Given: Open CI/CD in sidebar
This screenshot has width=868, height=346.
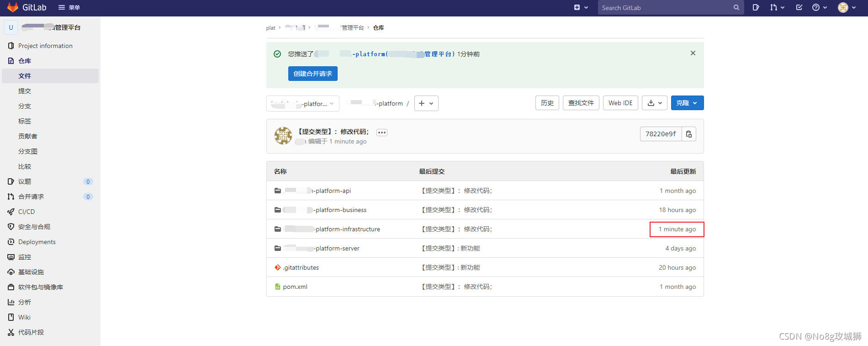Looking at the screenshot, I should [26, 212].
